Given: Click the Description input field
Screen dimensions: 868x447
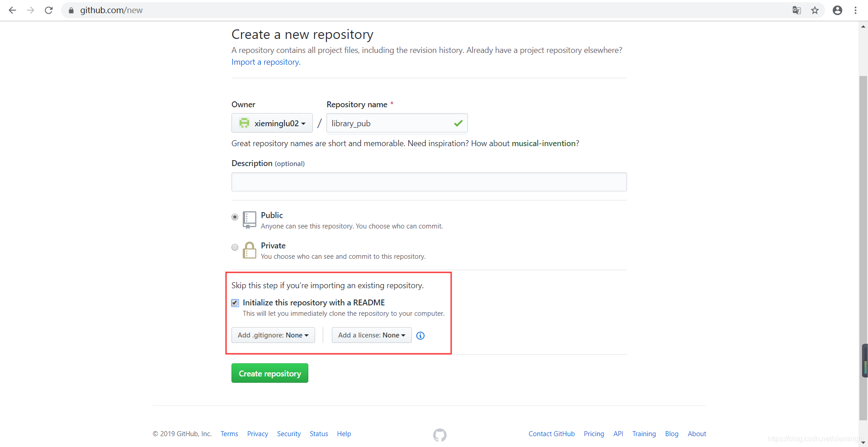Looking at the screenshot, I should 429,182.
